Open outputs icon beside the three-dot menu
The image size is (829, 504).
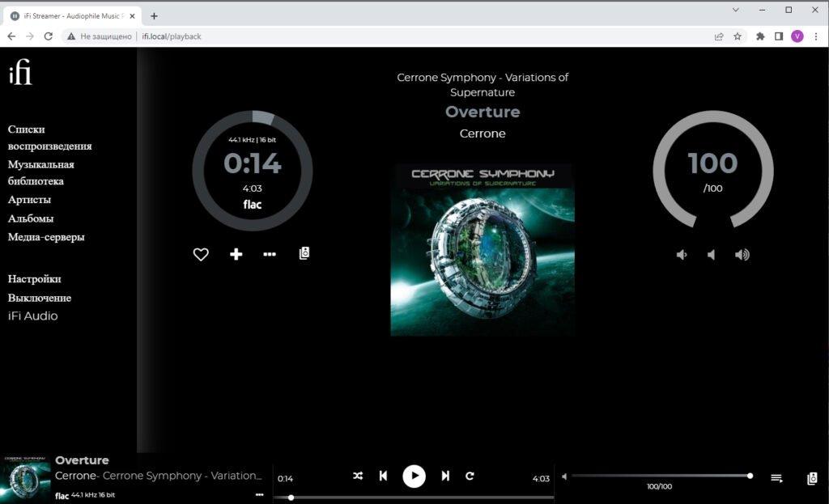(x=304, y=253)
